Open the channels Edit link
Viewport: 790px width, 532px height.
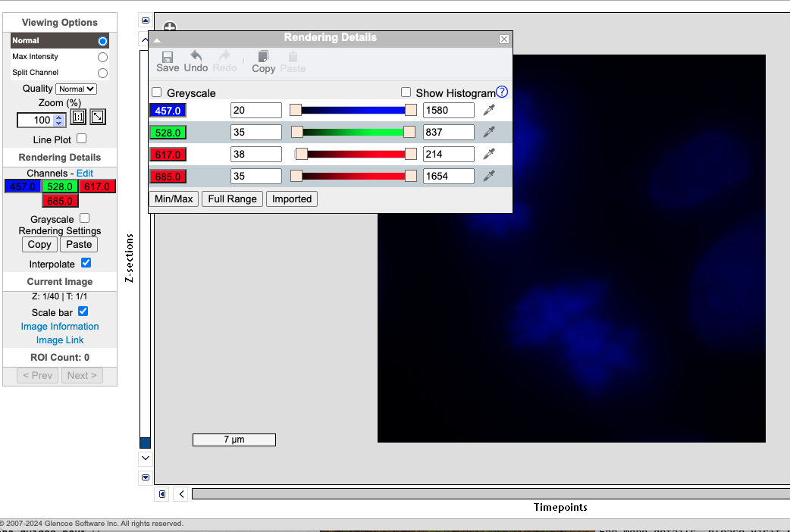point(85,173)
